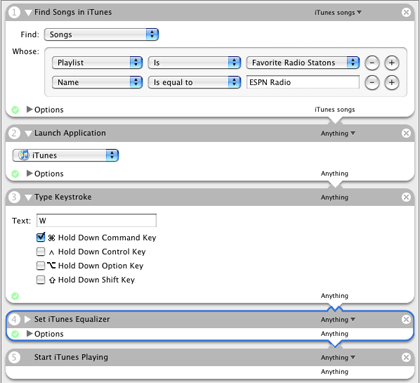Click the ESPN Radio text field
This screenshot has height=383, width=420.
click(x=303, y=82)
